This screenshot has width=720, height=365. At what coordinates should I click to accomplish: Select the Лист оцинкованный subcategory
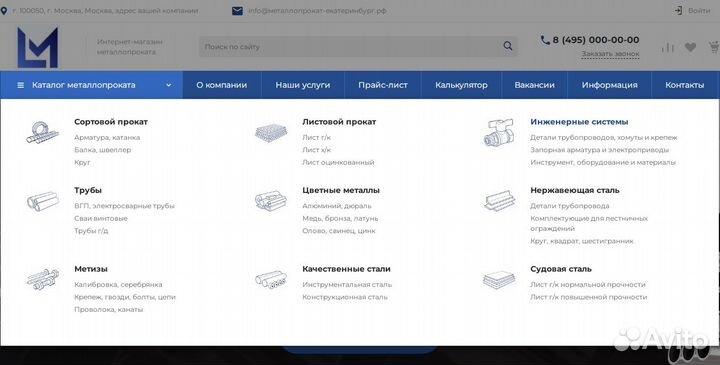pyautogui.click(x=338, y=162)
